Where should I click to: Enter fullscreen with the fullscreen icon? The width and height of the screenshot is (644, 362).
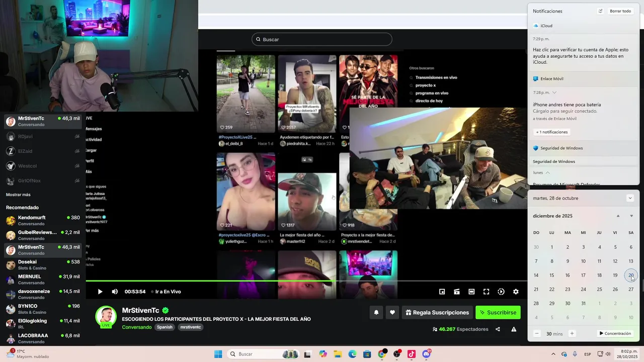486,292
